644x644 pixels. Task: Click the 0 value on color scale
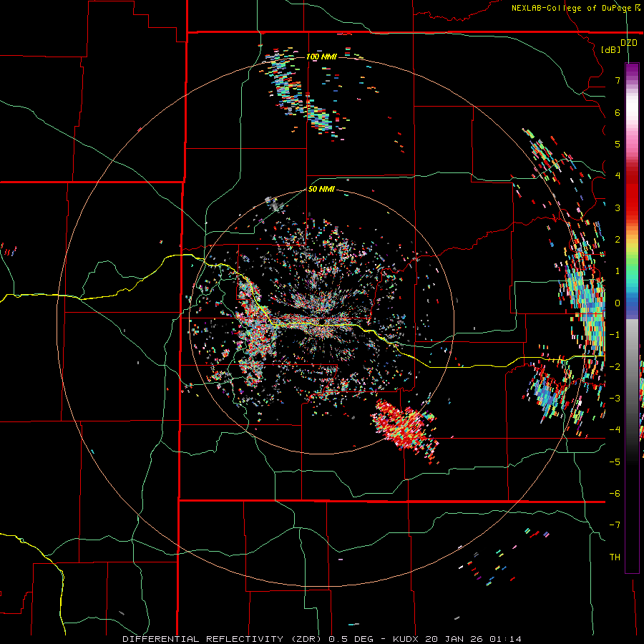[618, 303]
